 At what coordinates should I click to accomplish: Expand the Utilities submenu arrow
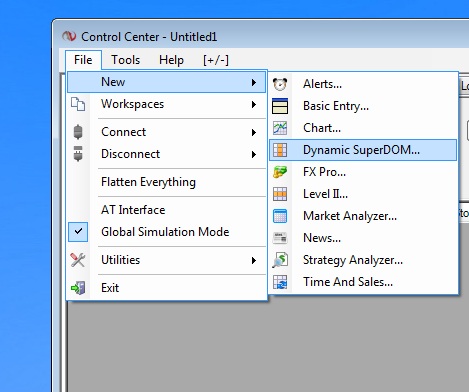point(254,261)
